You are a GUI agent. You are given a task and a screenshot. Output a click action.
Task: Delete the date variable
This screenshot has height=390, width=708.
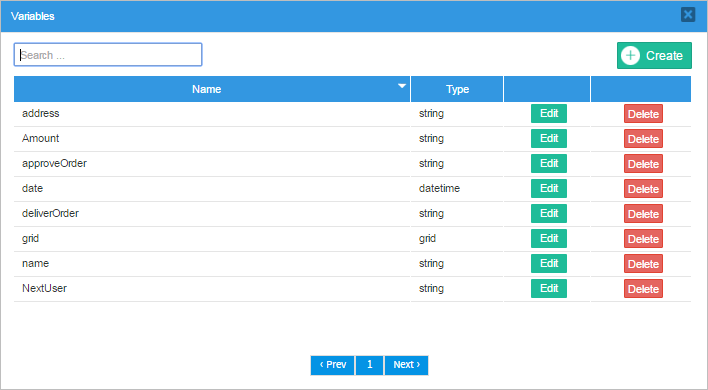tap(643, 189)
